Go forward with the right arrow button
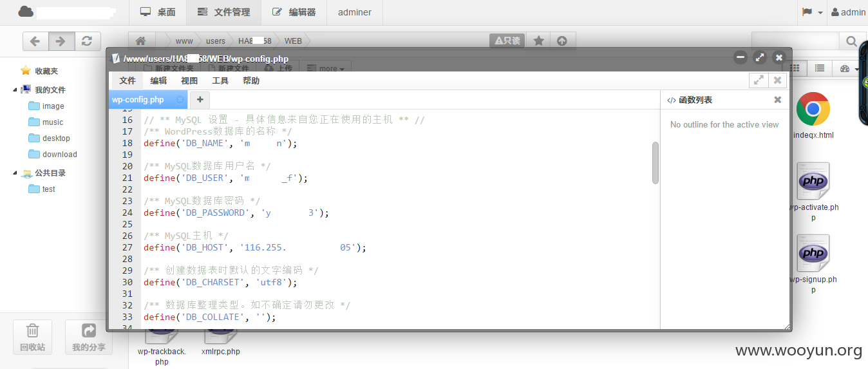This screenshot has height=369, width=868. coord(61,41)
